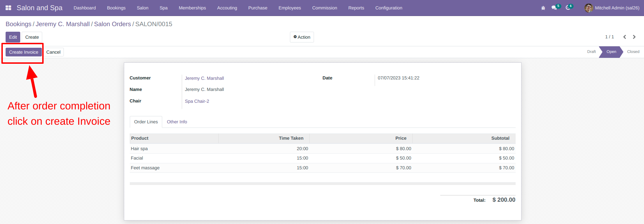Open the Reports menu

[356, 8]
